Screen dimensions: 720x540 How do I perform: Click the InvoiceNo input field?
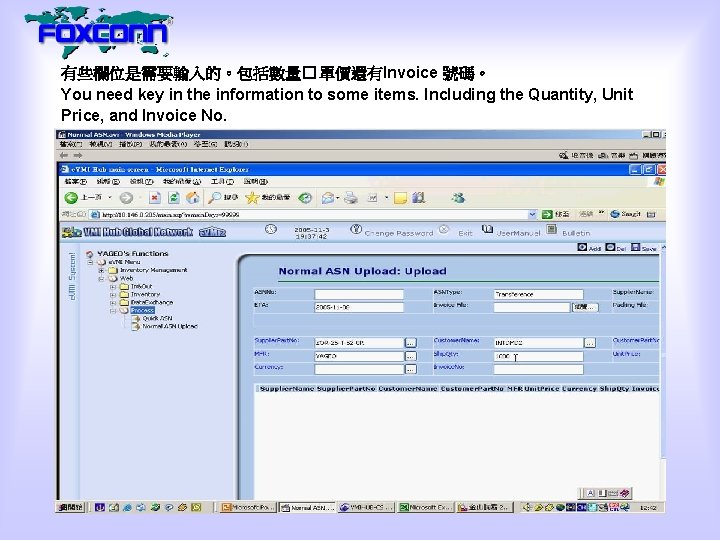click(x=538, y=369)
